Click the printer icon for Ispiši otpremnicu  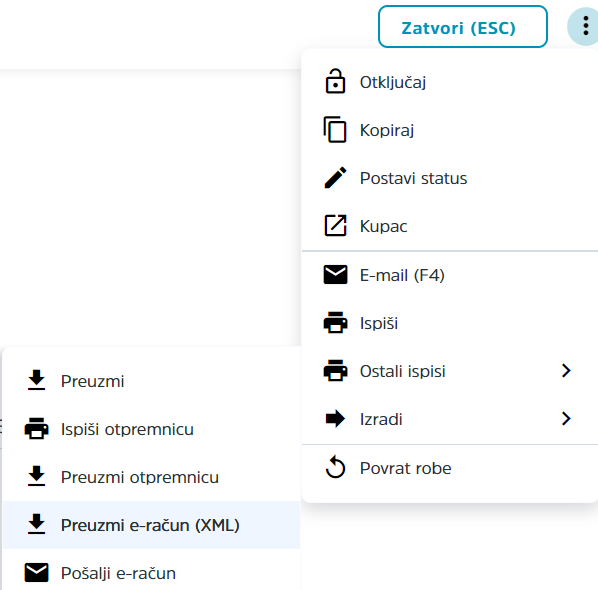37,429
